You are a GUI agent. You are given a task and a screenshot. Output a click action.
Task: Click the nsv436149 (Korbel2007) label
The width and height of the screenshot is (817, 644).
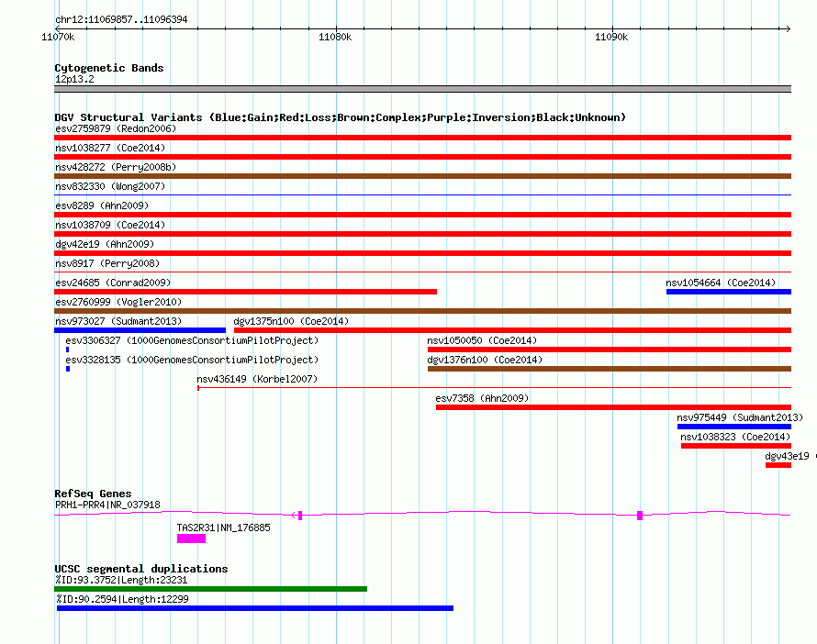(256, 379)
